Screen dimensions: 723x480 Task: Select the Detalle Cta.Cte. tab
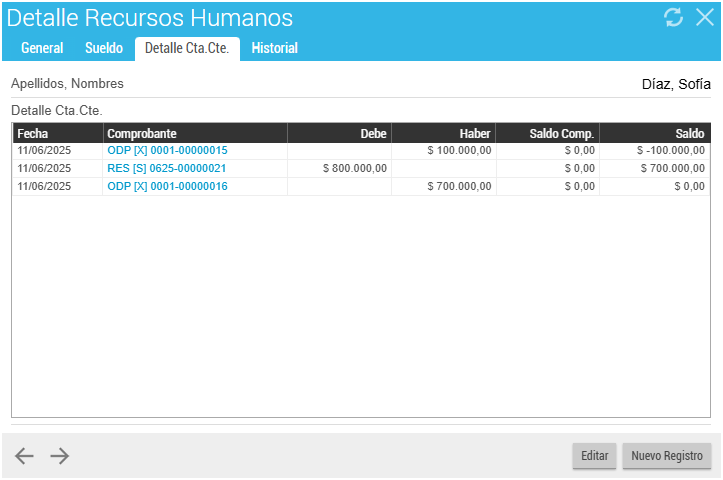[x=187, y=48]
